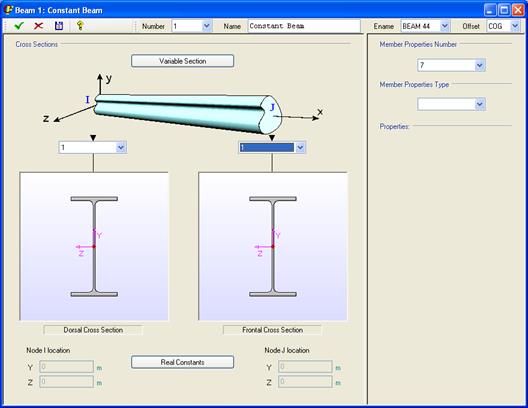Click the blue save disk icon
This screenshot has width=528, height=408.
59,26
